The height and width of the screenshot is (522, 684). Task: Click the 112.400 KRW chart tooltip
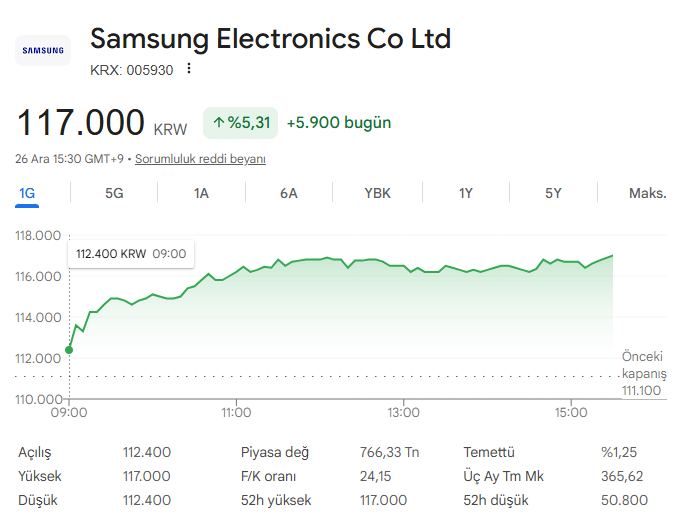point(131,254)
